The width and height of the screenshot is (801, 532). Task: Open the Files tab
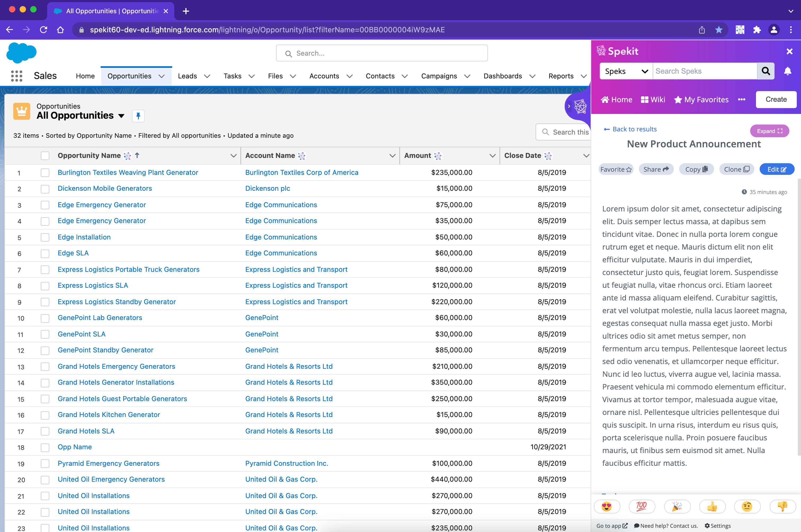click(x=275, y=76)
